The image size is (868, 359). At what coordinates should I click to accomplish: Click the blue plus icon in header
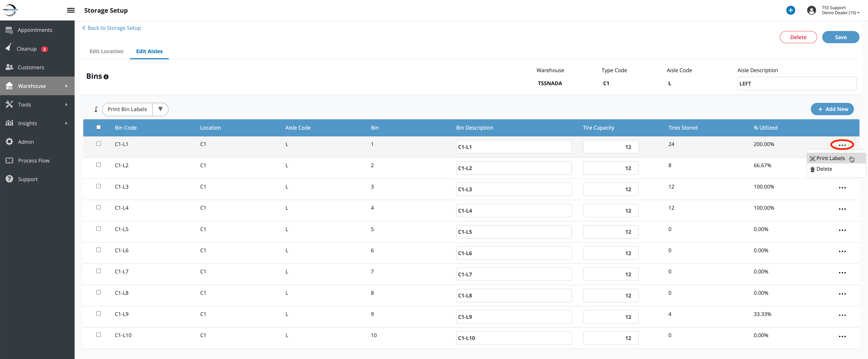pos(791,11)
